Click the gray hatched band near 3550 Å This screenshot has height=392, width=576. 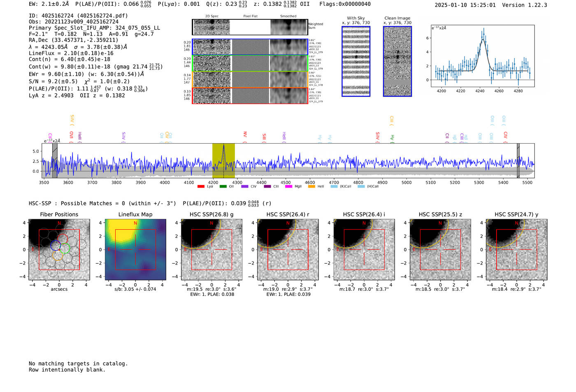pos(55,160)
